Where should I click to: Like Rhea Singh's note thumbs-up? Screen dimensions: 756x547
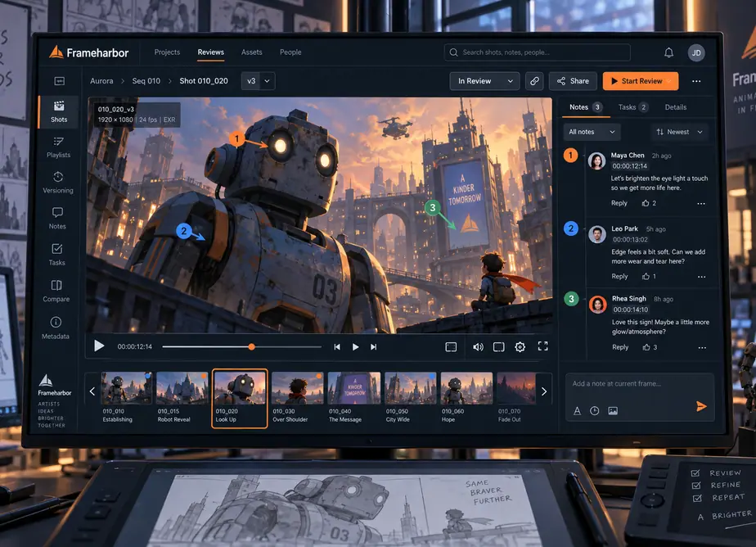[646, 347]
